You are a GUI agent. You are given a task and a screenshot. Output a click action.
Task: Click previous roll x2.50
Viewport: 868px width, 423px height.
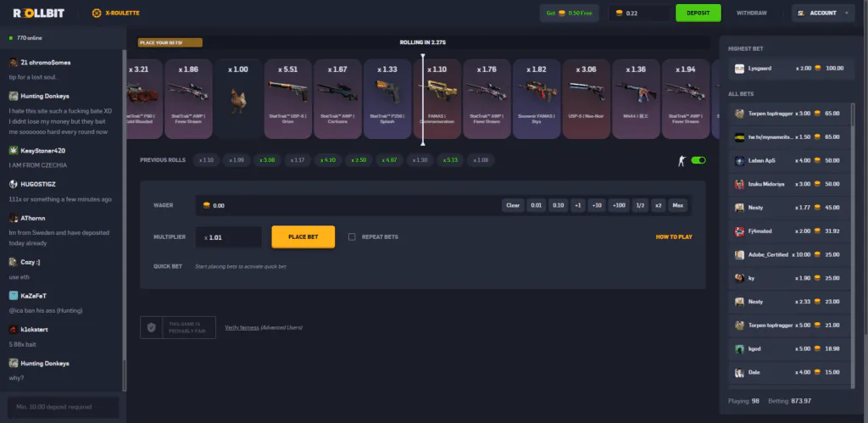359,160
